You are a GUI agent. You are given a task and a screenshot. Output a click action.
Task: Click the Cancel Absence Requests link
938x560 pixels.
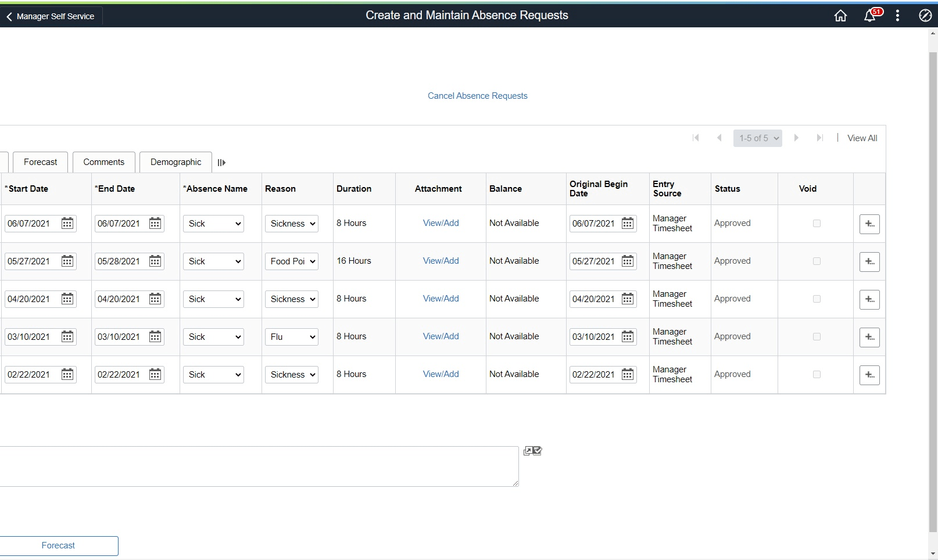(x=477, y=95)
